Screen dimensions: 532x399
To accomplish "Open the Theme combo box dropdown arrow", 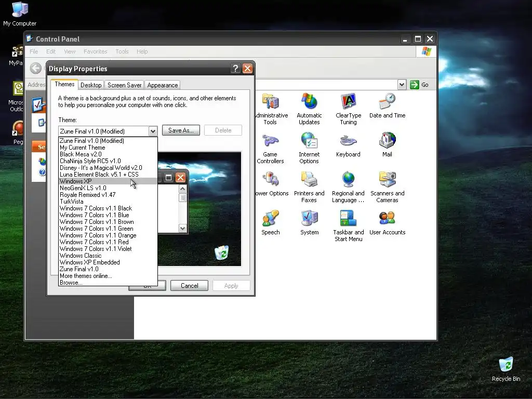I will coord(153,131).
